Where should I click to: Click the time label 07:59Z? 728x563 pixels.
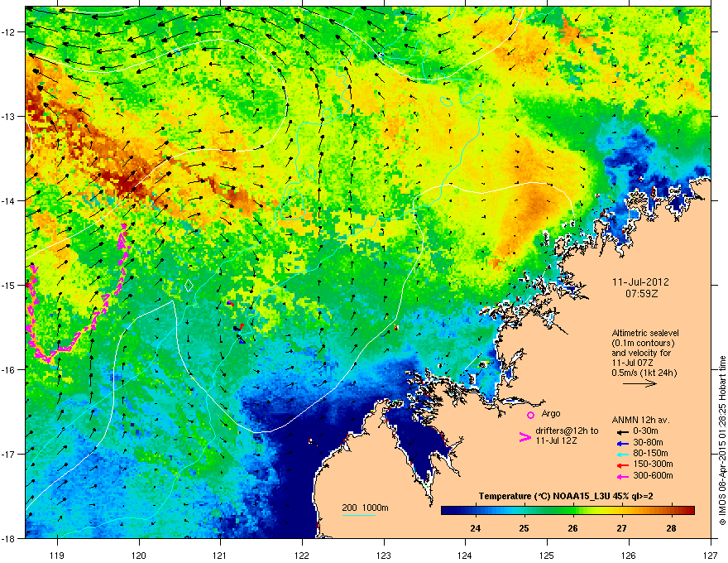[x=641, y=294]
